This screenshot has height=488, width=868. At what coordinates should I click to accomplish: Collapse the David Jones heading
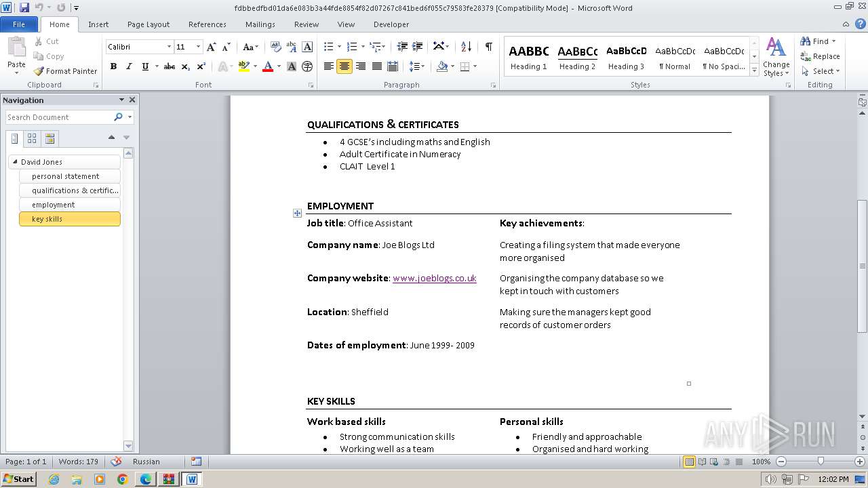point(15,162)
